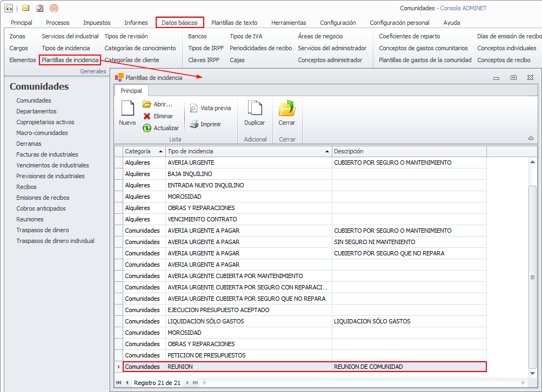Open the Tipos de incidencia link
The width and height of the screenshot is (542, 392).
(66, 48)
